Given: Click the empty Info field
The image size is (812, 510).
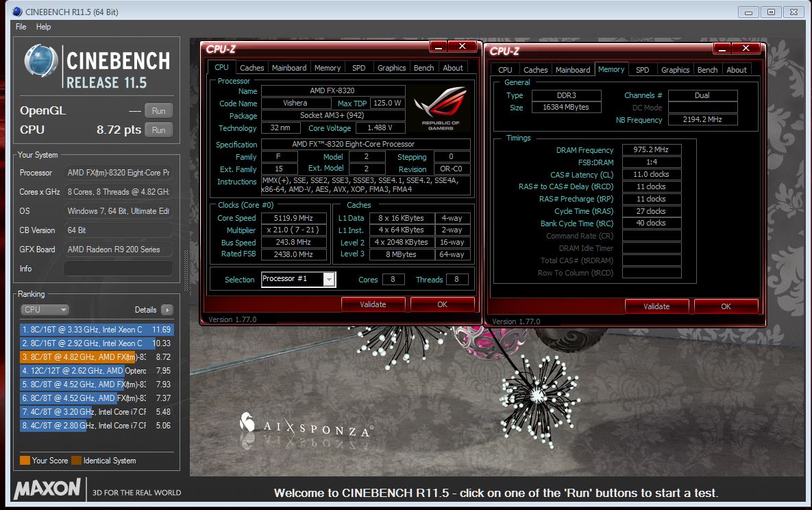Looking at the screenshot, I should 118,269.
